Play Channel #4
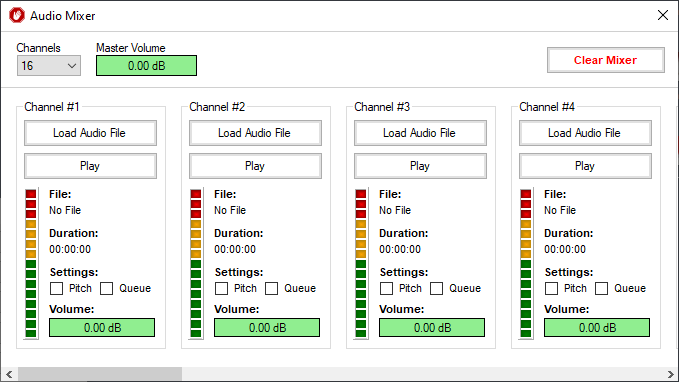 coord(585,166)
